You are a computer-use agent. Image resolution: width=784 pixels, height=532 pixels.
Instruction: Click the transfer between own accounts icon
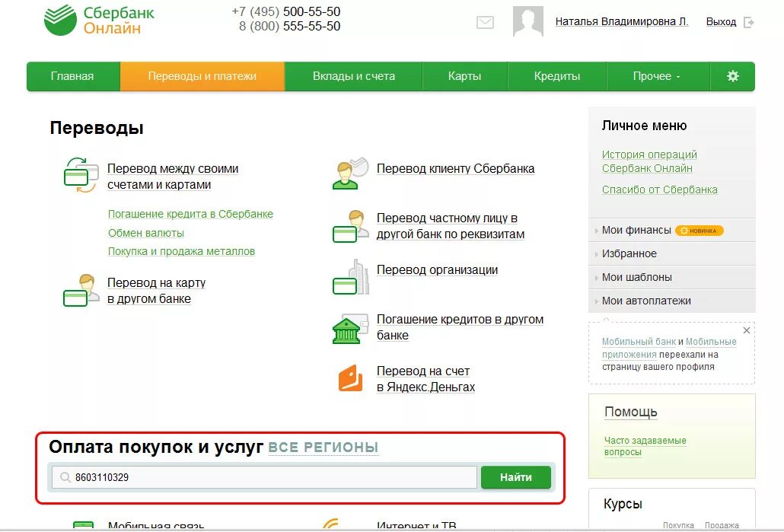(x=81, y=176)
